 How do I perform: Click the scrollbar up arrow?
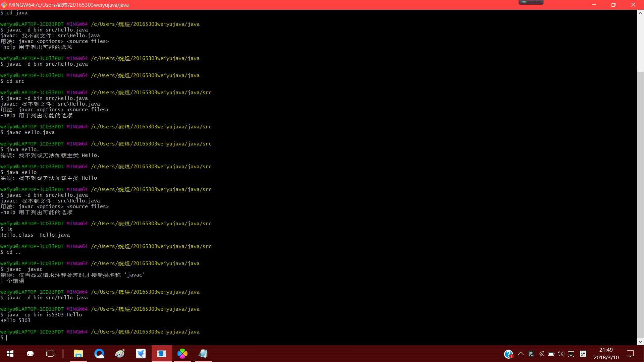pyautogui.click(x=640, y=13)
